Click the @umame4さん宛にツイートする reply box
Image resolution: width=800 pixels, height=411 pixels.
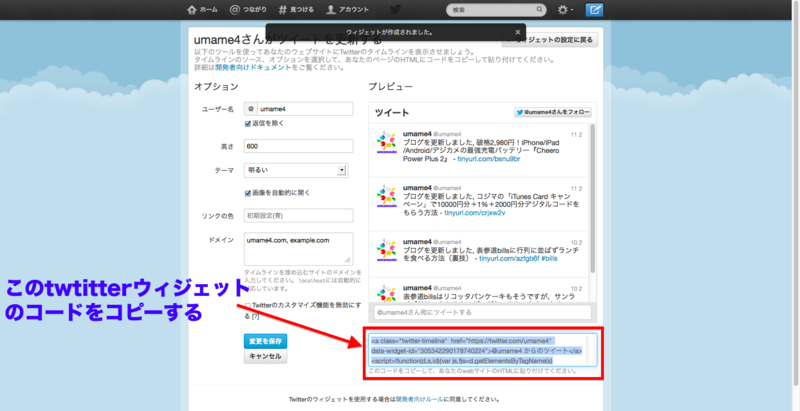click(x=482, y=312)
